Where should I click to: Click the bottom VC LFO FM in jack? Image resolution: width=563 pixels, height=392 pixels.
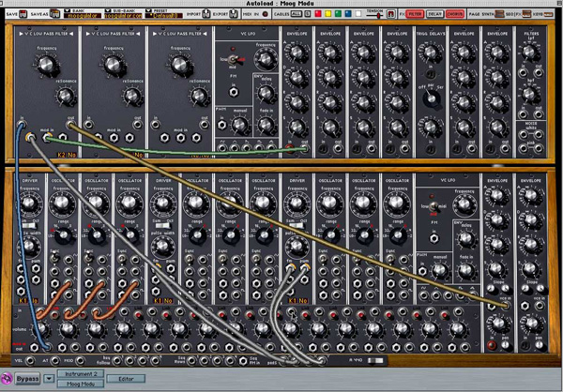(434, 237)
